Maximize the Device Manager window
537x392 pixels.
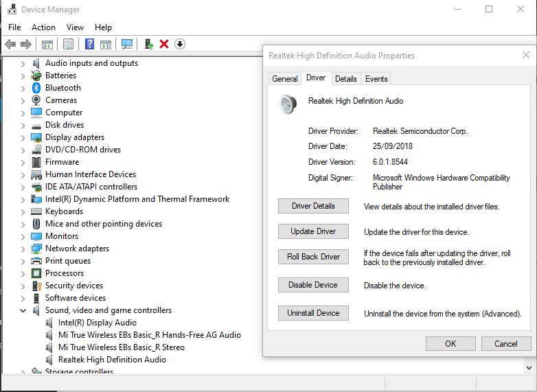click(x=489, y=9)
